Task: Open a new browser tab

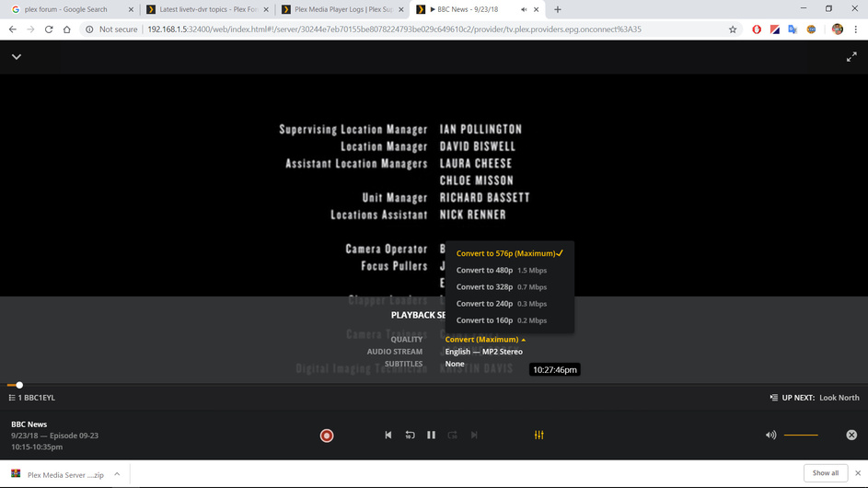Action: 558,9
